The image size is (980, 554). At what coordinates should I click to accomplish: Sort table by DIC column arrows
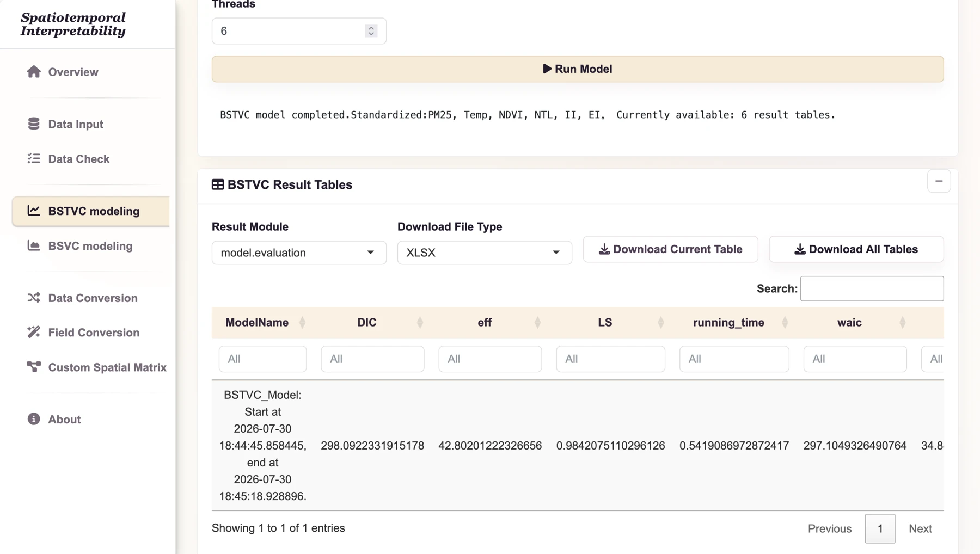[x=420, y=323]
